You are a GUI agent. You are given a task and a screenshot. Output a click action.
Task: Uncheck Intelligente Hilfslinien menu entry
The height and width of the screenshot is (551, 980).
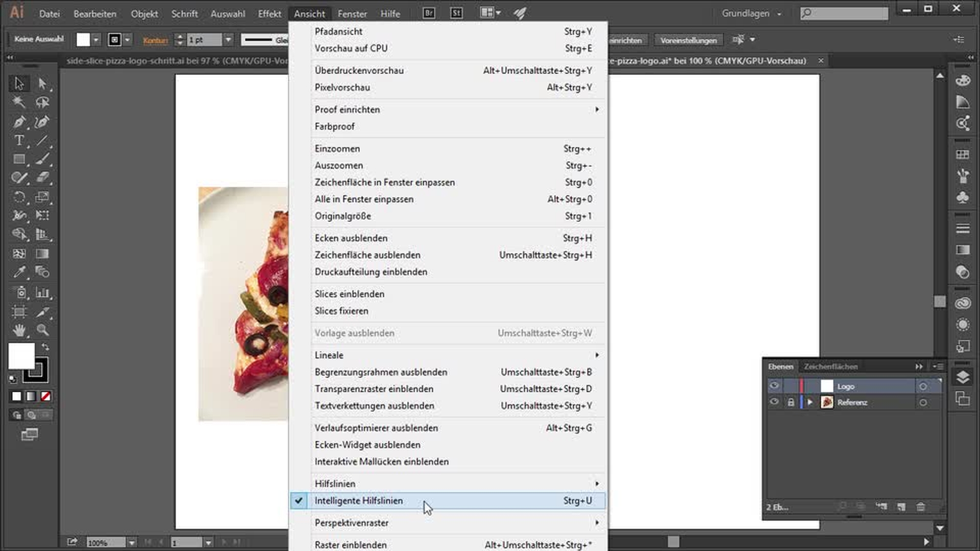tap(358, 501)
